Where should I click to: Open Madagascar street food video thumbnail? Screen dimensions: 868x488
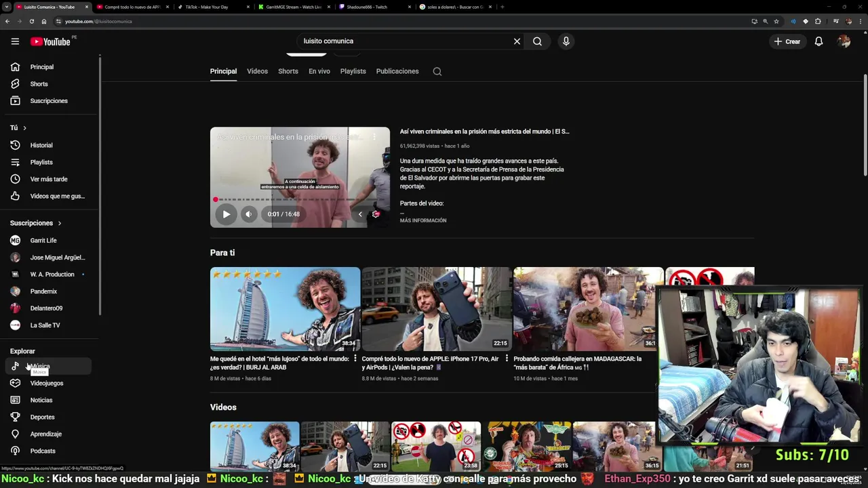[589, 309]
